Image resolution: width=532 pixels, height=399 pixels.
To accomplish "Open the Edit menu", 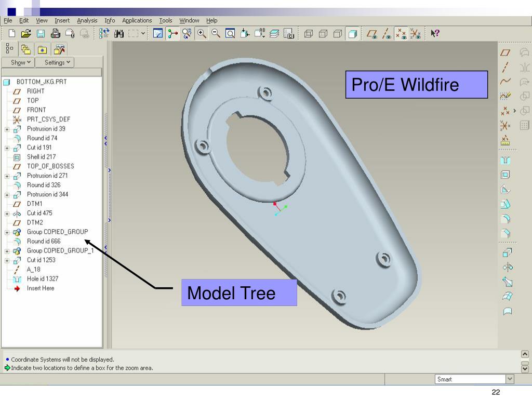I will point(24,20).
